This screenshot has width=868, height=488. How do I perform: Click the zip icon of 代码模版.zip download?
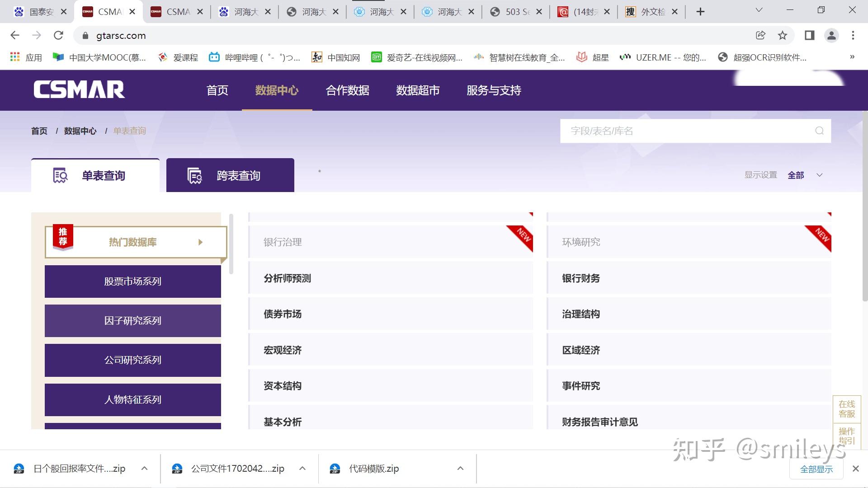point(335,469)
